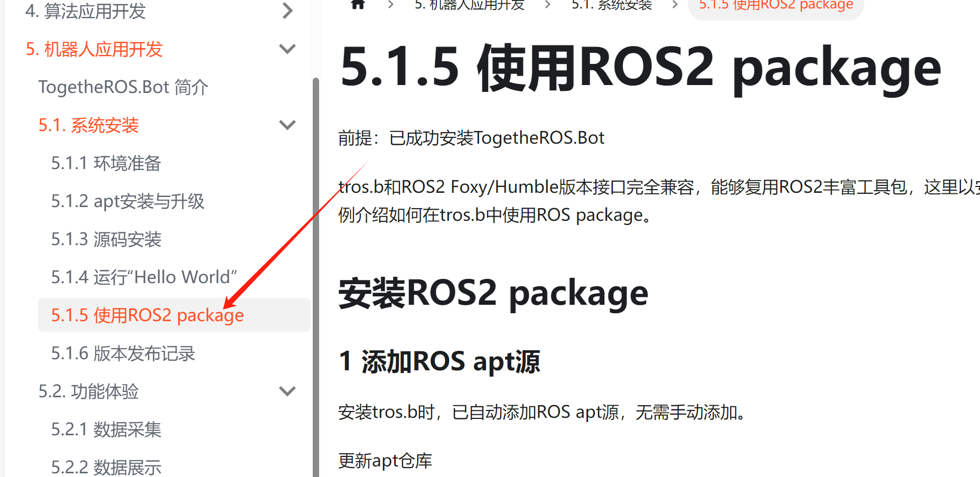Collapse the 5. 机器人应用开发 section chevron

pos(287,49)
